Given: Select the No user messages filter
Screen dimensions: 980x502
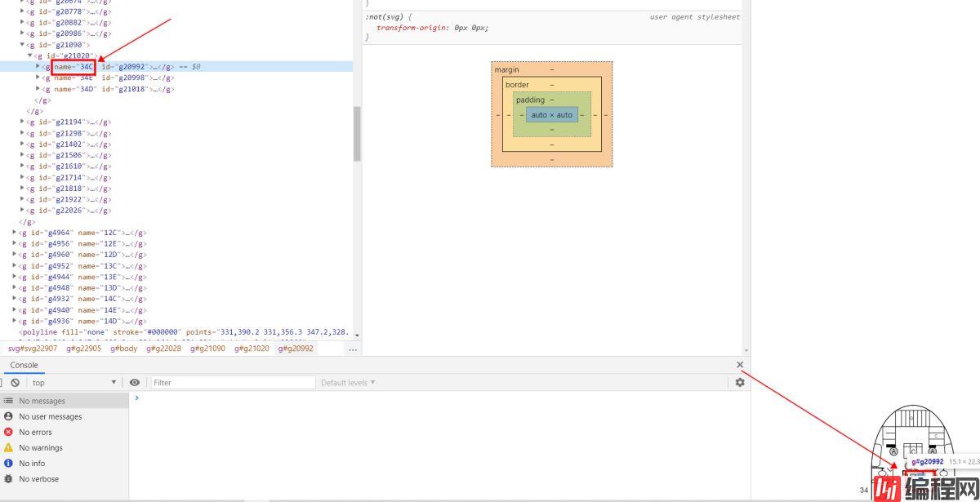Looking at the screenshot, I should [x=50, y=417].
